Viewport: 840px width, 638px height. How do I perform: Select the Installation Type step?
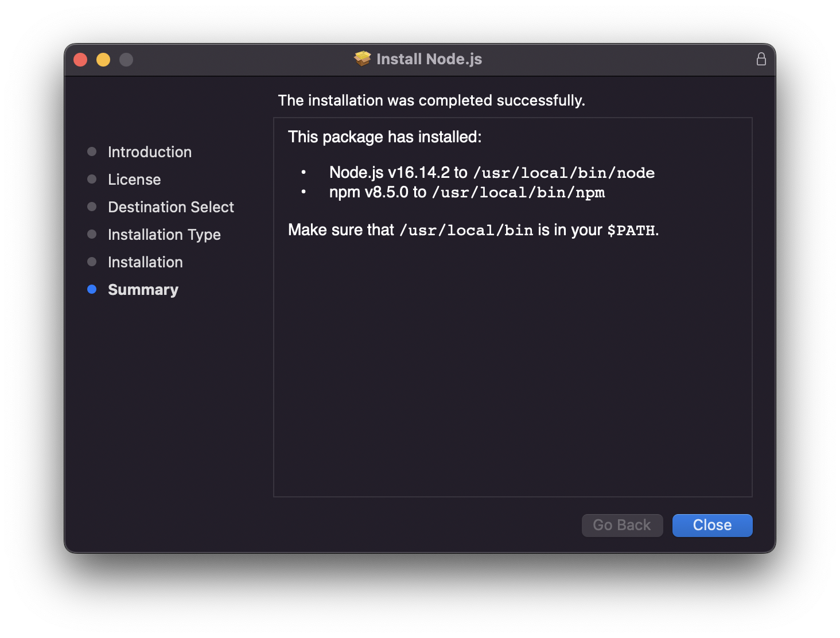click(164, 235)
